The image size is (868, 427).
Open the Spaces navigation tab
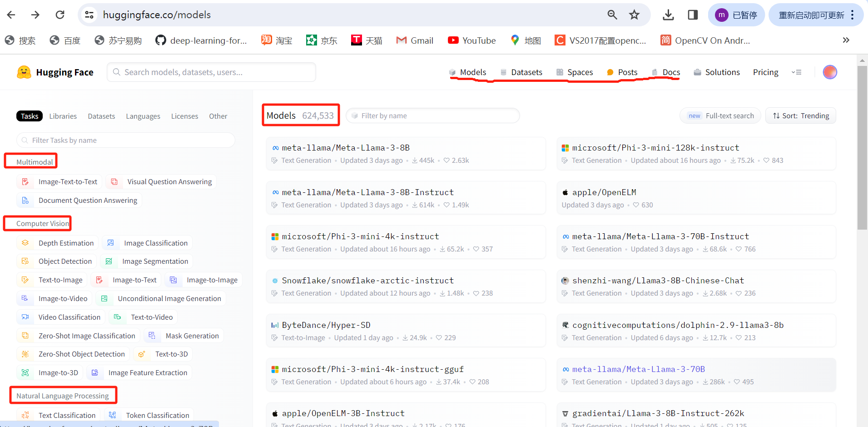click(x=575, y=72)
